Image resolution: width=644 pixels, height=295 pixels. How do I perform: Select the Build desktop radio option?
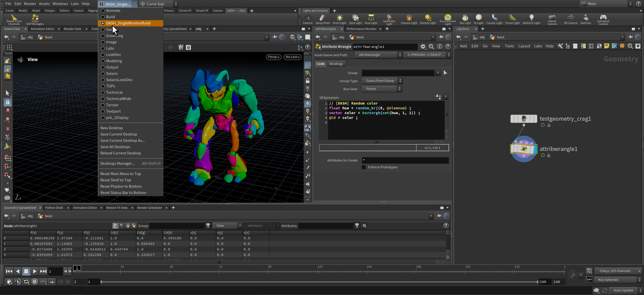[103, 17]
